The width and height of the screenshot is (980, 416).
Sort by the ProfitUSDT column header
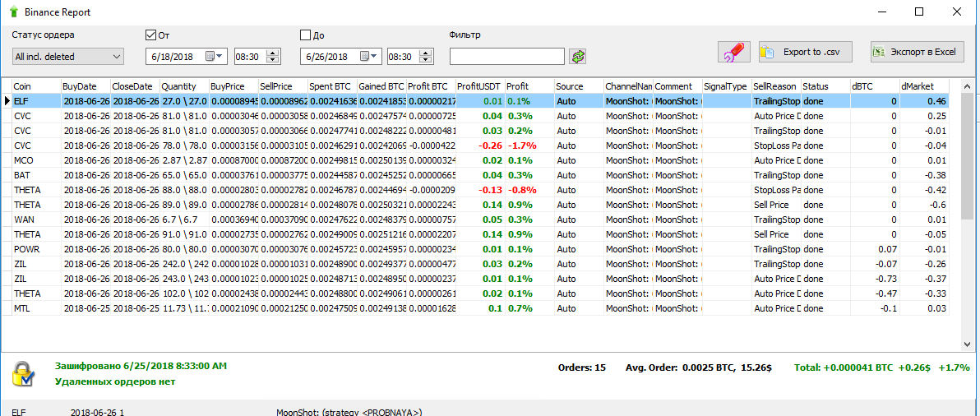click(x=480, y=86)
